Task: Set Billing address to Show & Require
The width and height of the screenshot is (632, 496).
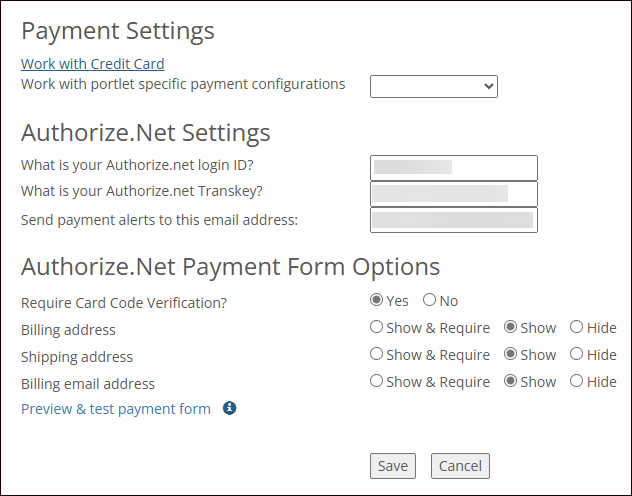Action: [x=377, y=327]
